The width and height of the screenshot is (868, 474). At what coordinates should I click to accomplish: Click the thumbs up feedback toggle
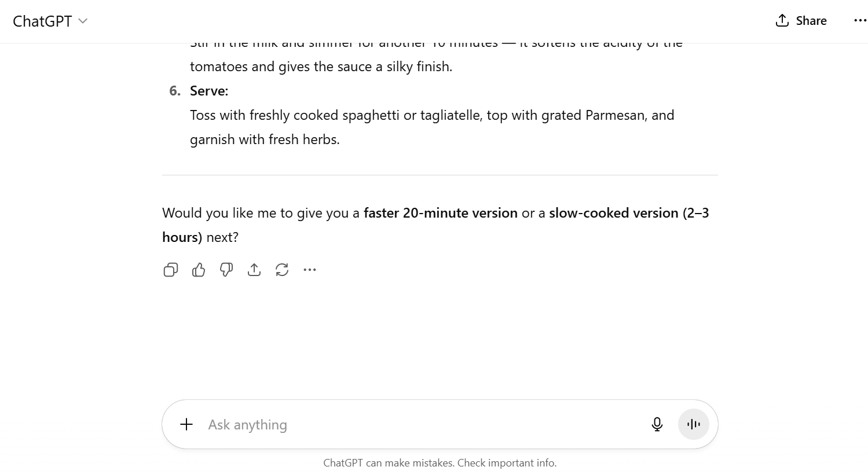pyautogui.click(x=198, y=270)
